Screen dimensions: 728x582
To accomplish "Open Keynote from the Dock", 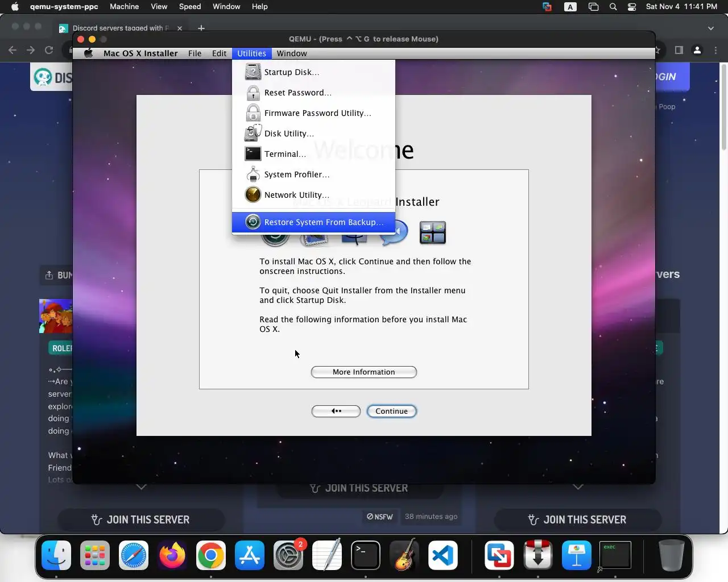I will (577, 555).
